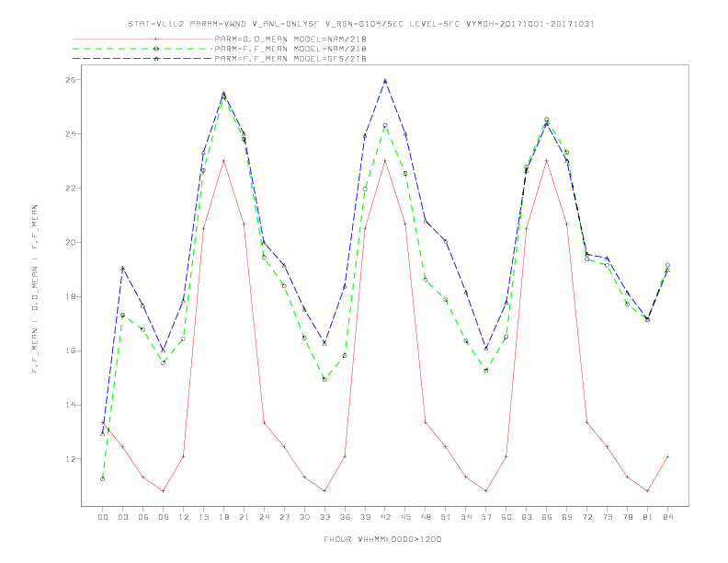
Task: Click x-axis tick label 75
Action: (x=608, y=517)
